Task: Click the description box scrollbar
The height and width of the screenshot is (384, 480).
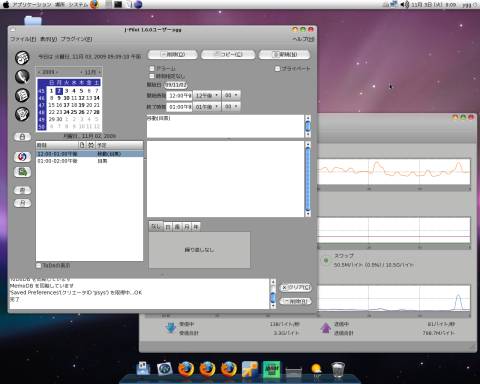Action: pyautogui.click(x=308, y=126)
